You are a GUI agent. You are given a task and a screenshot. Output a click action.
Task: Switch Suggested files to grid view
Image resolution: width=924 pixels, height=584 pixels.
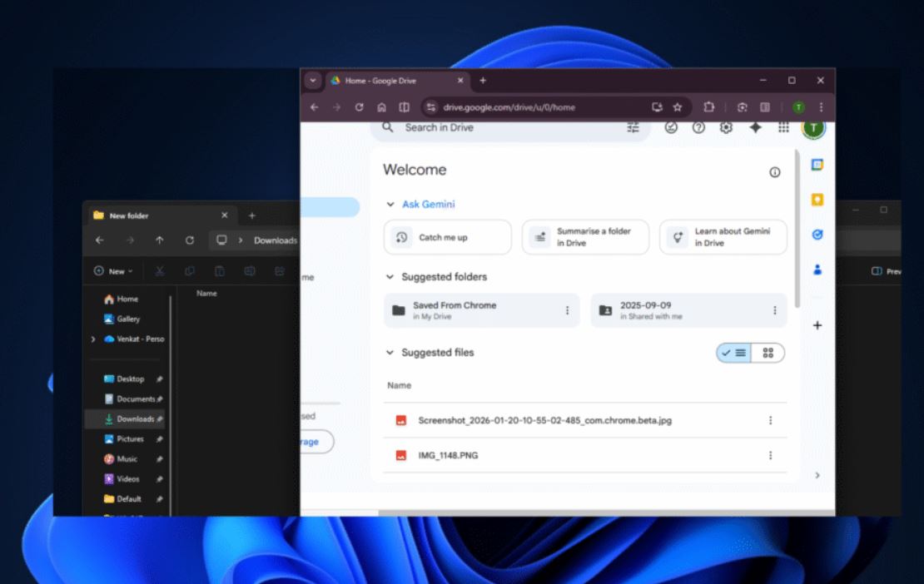pos(768,352)
